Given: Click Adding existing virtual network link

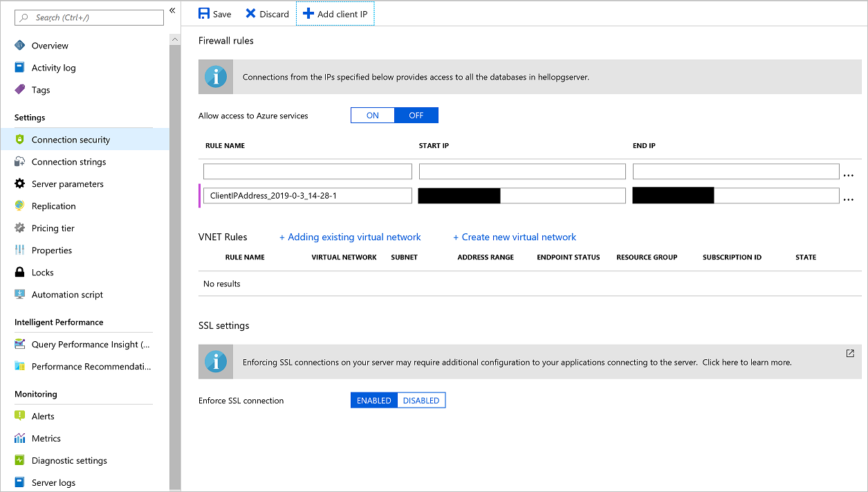Looking at the screenshot, I should tap(350, 237).
